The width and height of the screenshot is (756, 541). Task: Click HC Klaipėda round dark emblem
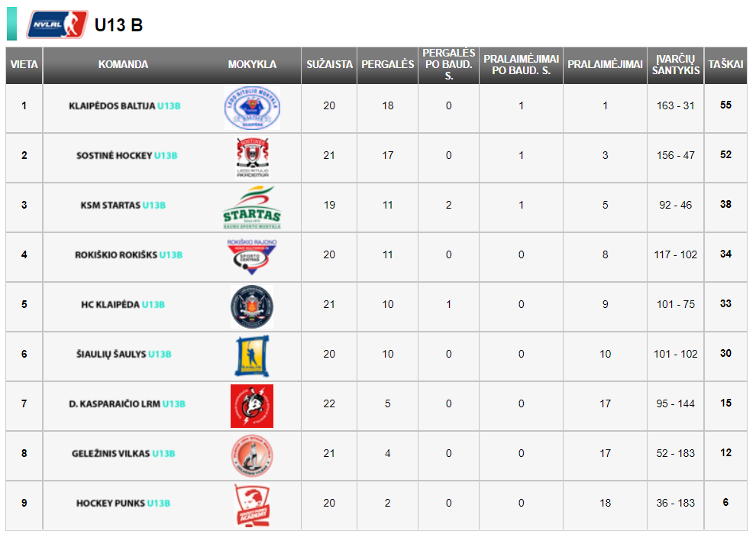click(252, 306)
